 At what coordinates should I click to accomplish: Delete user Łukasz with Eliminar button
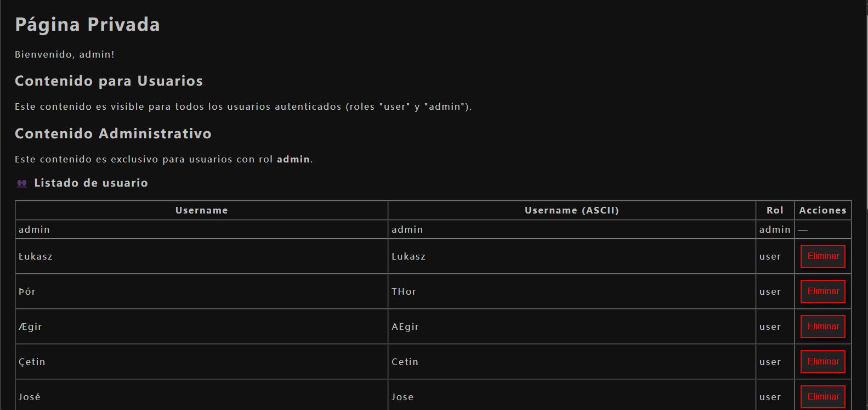[822, 256]
